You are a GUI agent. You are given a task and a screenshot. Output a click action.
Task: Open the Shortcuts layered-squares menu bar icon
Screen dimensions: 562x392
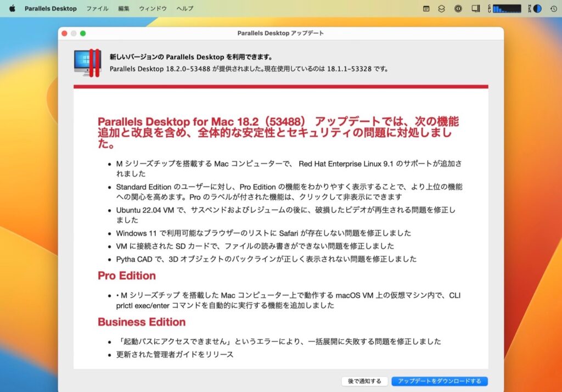pos(442,9)
